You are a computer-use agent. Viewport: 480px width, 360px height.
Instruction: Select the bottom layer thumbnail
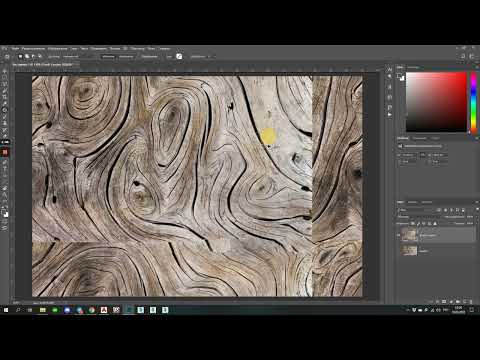click(409, 250)
